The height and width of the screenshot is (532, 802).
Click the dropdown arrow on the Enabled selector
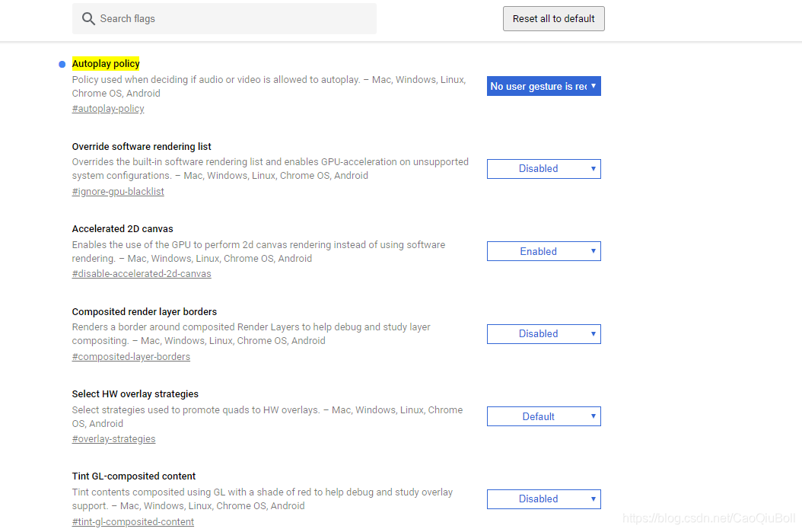pos(592,251)
